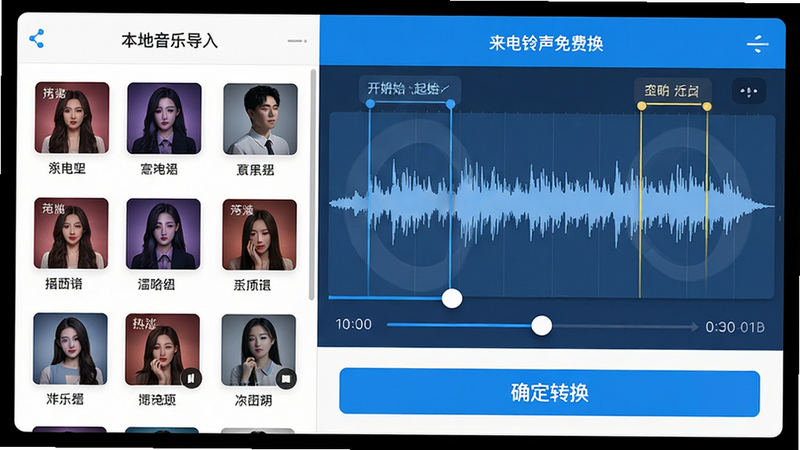Image resolution: width=800 pixels, height=450 pixels.
Task: Select the man in white shirt and tie thumbnail
Action: [x=260, y=119]
